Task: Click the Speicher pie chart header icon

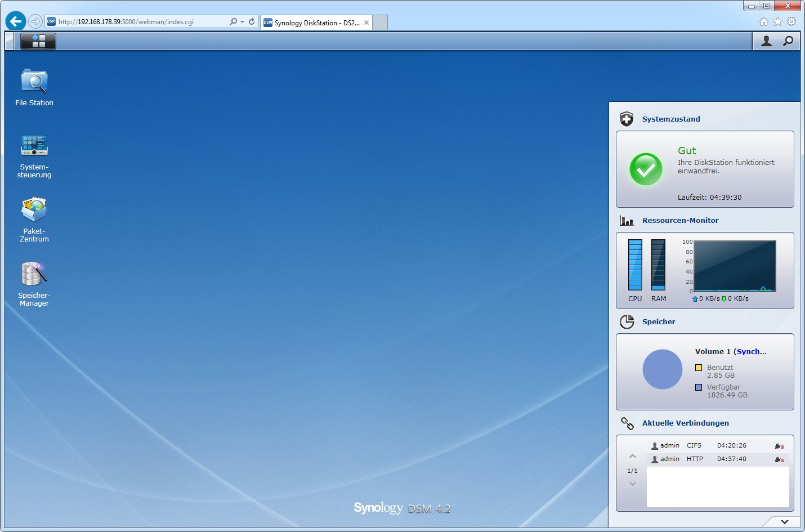Action: (627, 321)
